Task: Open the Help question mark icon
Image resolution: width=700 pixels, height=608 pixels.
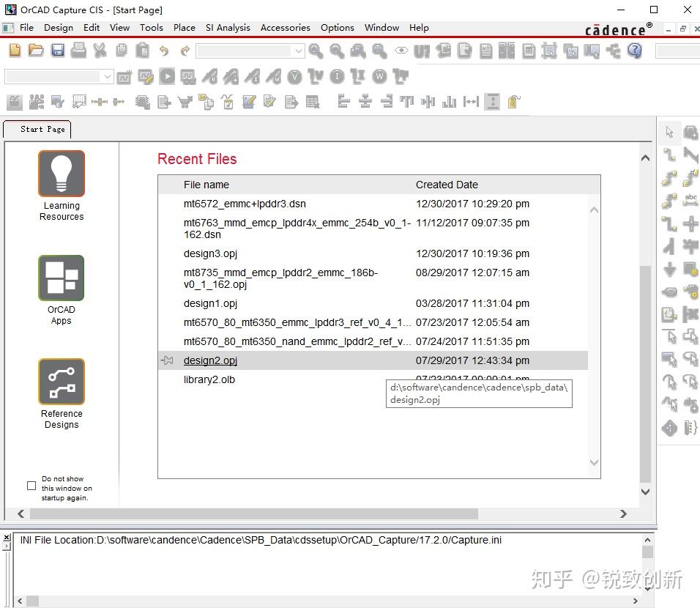Action: (634, 51)
